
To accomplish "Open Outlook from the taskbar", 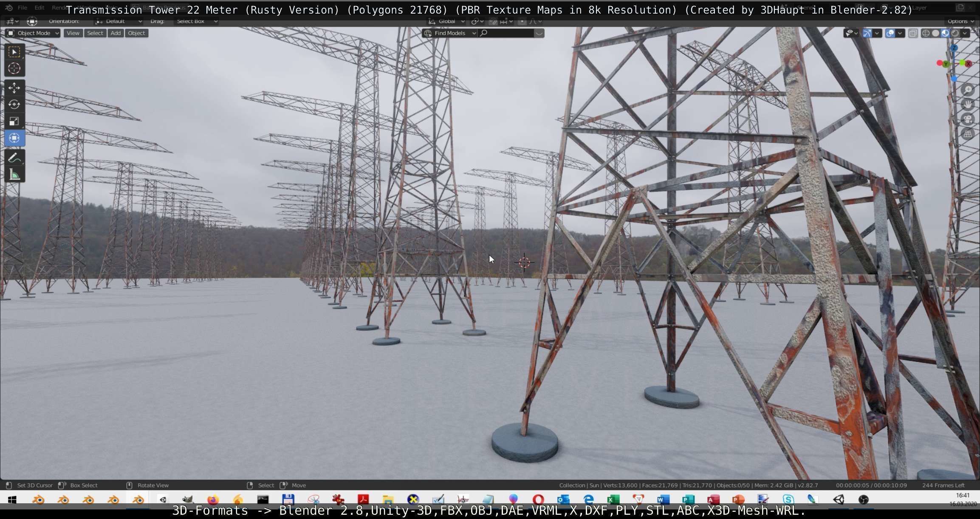I will coord(563,499).
